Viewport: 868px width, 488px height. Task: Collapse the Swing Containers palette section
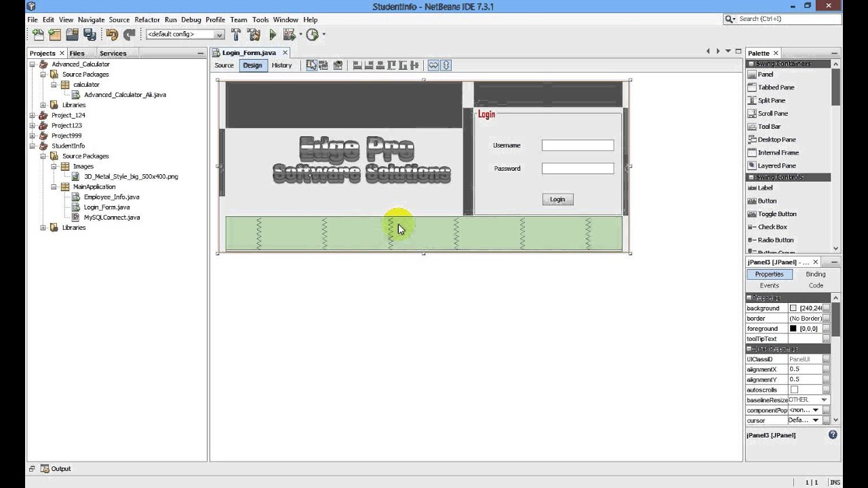pyautogui.click(x=751, y=64)
